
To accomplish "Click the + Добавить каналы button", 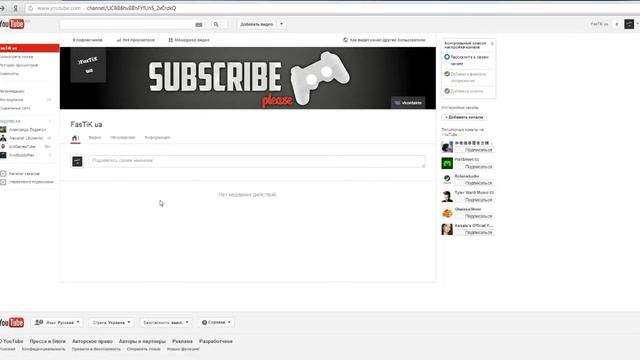I will coord(464,117).
